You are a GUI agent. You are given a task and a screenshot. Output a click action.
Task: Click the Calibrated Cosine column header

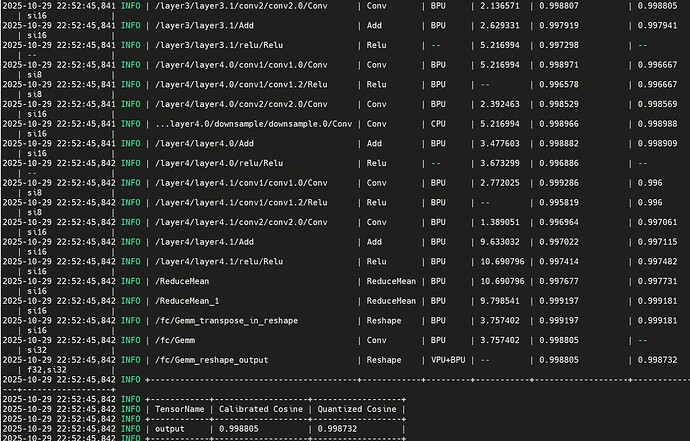(x=261, y=409)
